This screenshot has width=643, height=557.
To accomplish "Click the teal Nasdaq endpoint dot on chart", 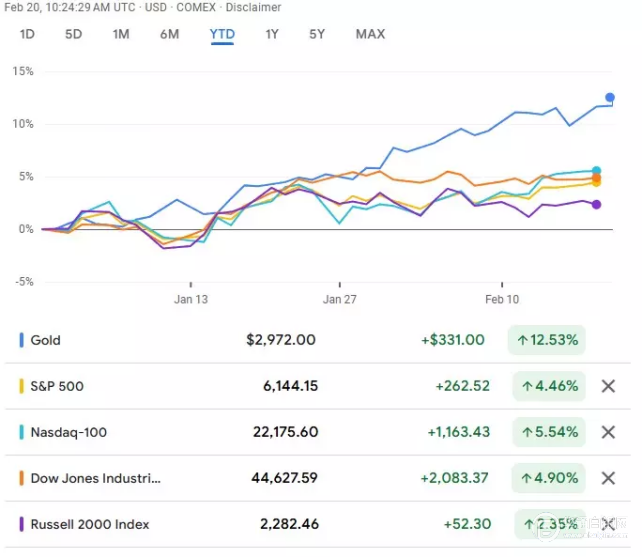I will (596, 170).
